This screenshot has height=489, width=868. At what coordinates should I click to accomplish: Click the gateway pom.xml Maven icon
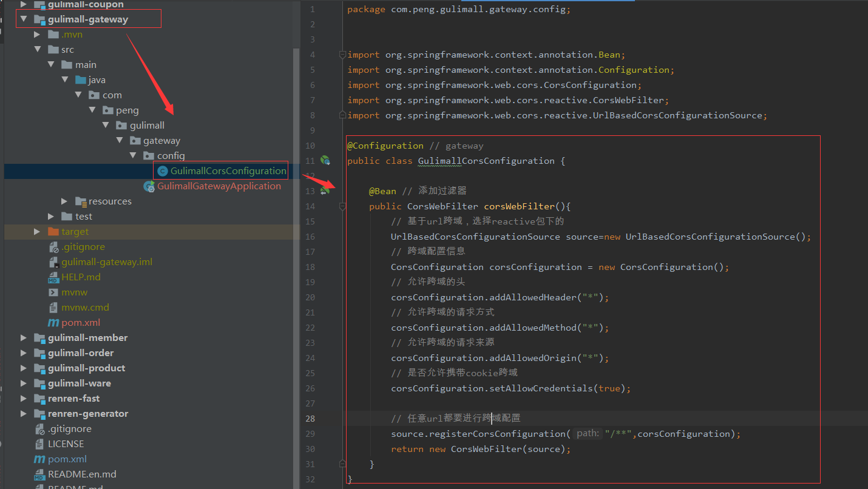point(53,323)
